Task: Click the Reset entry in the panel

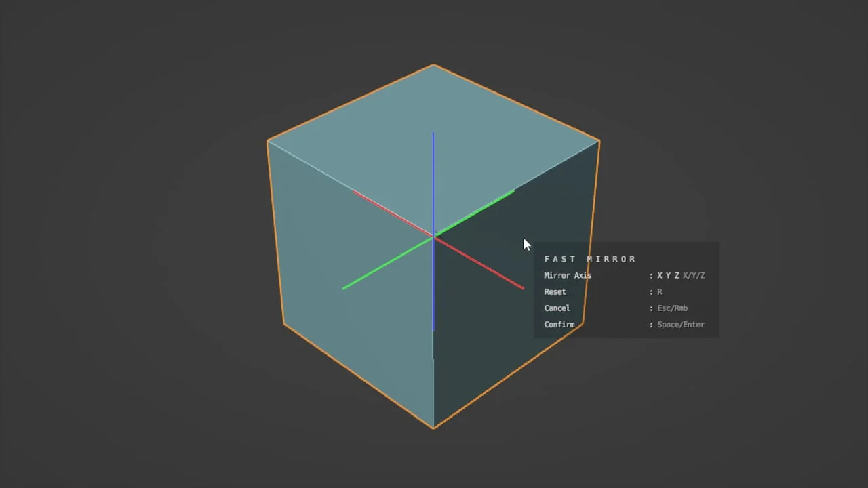Action: pos(555,291)
